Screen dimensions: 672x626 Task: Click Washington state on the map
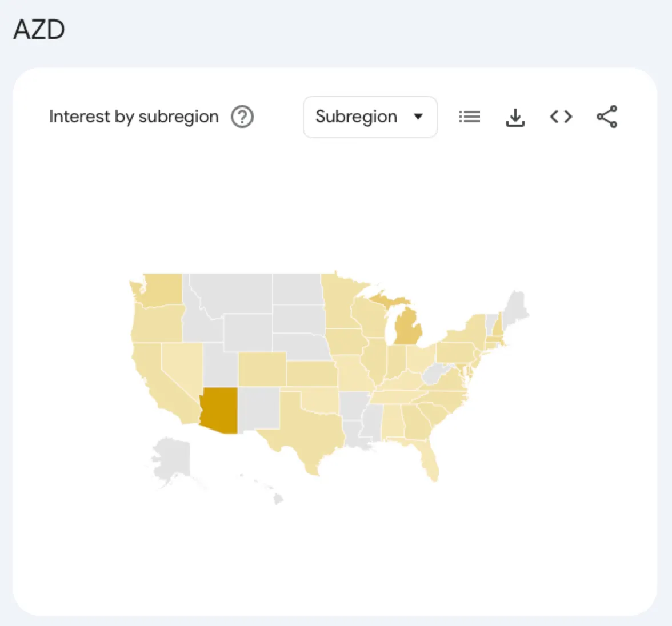pyautogui.click(x=161, y=289)
